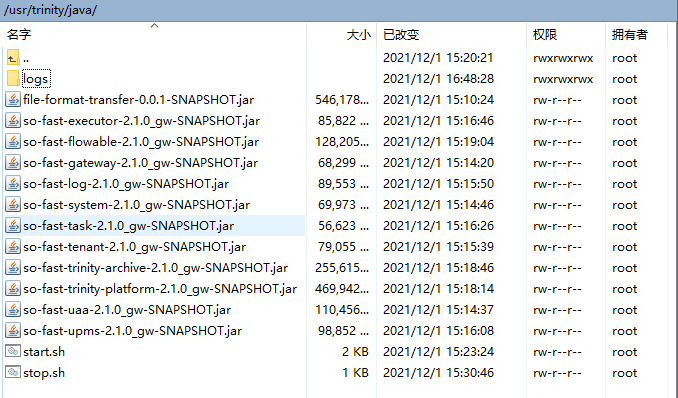Select so-fast-uaa-2.1.0_gw-SNAPSHOT.jar

[x=127, y=310]
